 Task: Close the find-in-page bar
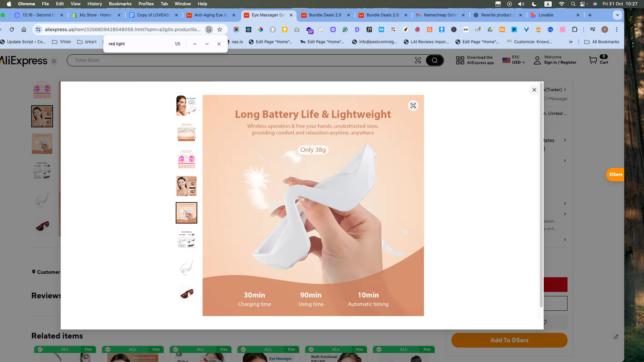click(219, 44)
